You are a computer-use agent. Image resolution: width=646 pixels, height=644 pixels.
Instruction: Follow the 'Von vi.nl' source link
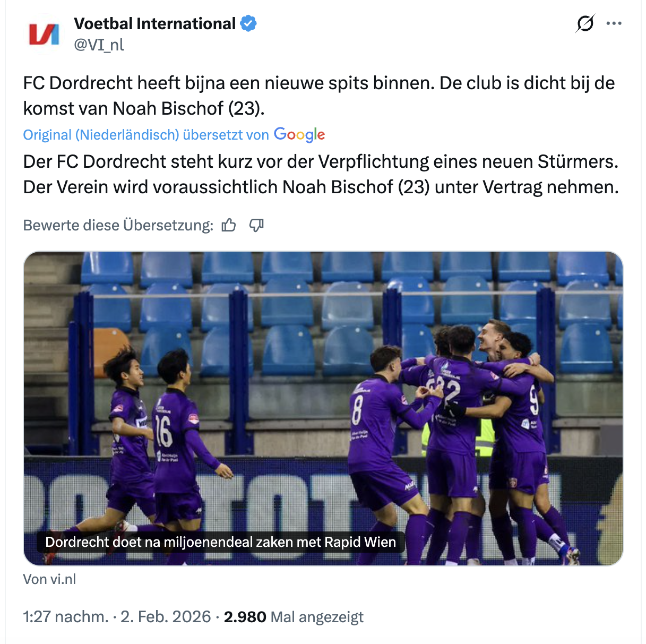pyautogui.click(x=49, y=579)
